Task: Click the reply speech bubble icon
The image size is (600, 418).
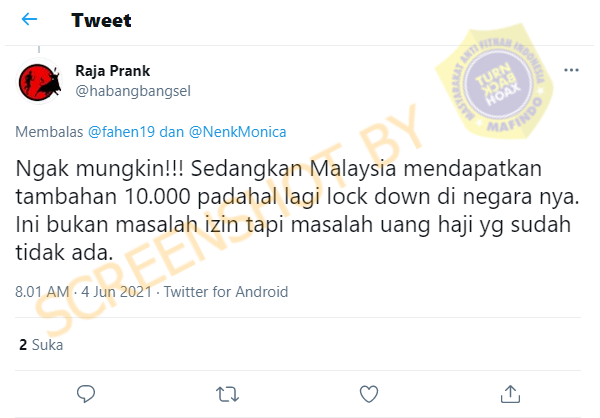Action: point(86,394)
